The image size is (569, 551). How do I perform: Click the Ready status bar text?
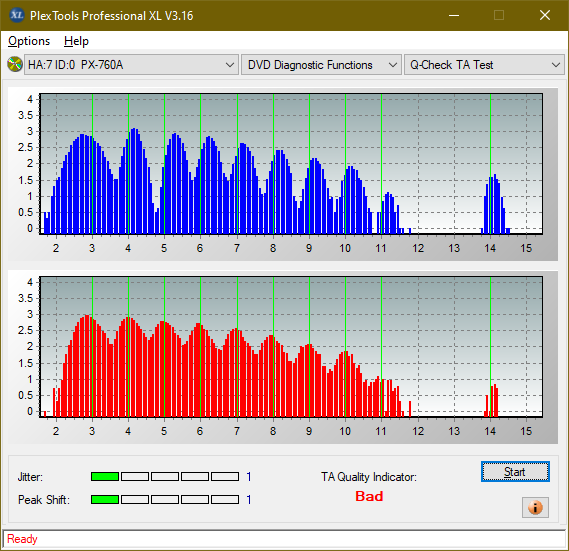22,539
